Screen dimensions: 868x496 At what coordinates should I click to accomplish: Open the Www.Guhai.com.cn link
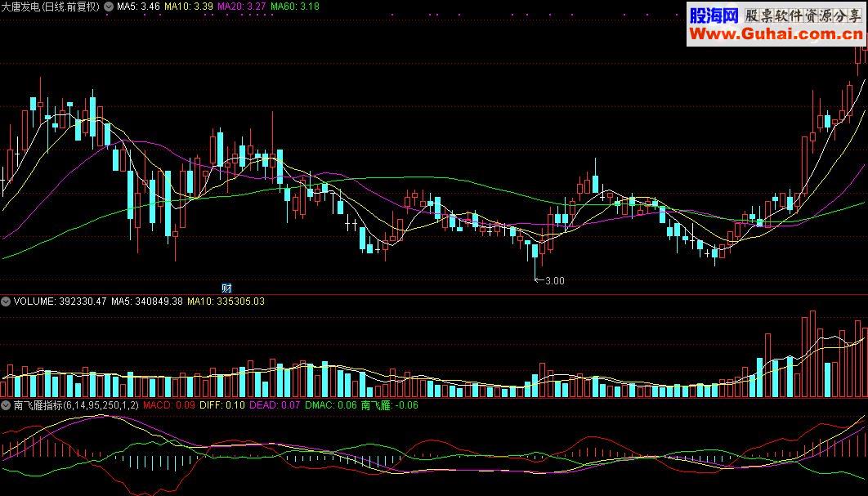[776, 34]
